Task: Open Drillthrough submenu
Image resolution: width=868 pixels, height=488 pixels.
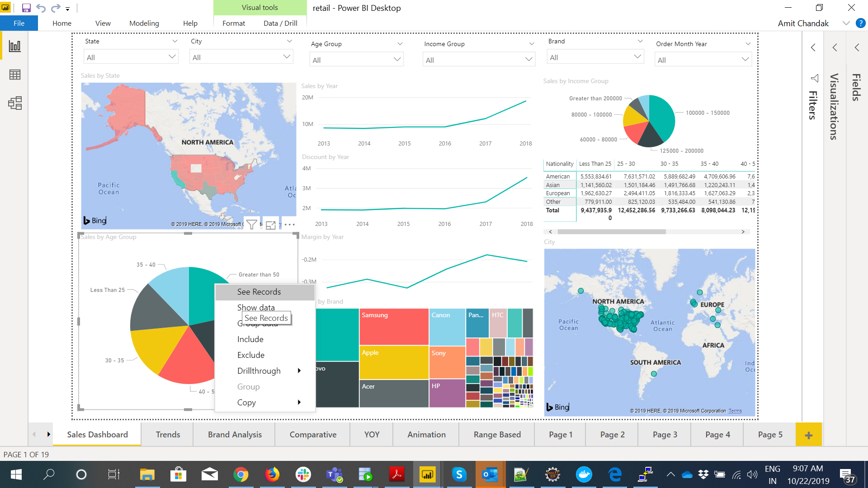Action: click(x=265, y=371)
